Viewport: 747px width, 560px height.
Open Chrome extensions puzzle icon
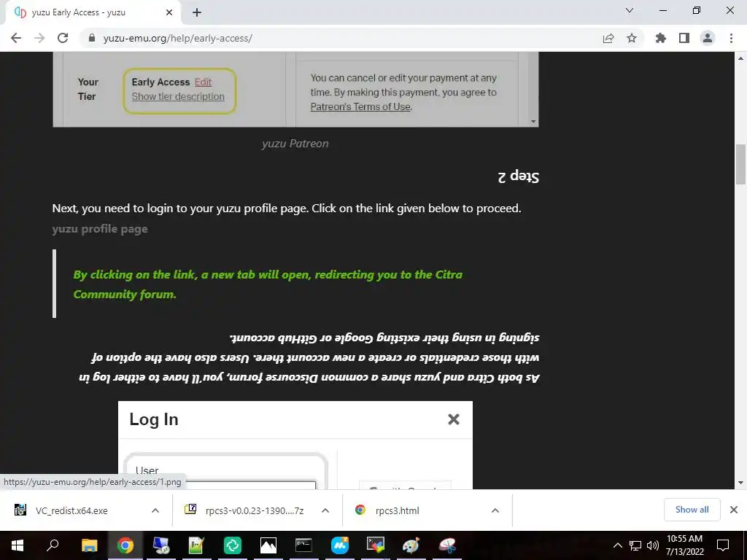coord(661,38)
